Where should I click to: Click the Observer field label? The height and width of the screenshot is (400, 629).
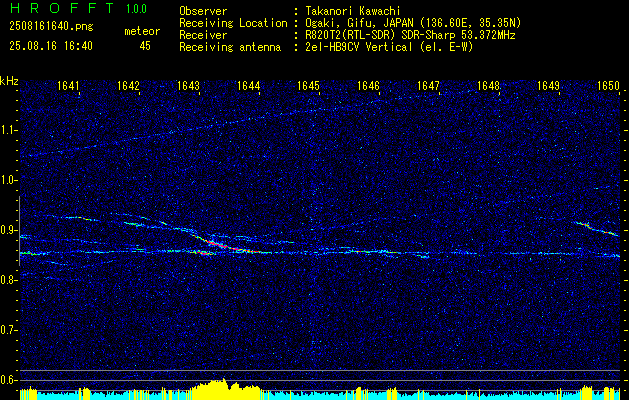203,11
